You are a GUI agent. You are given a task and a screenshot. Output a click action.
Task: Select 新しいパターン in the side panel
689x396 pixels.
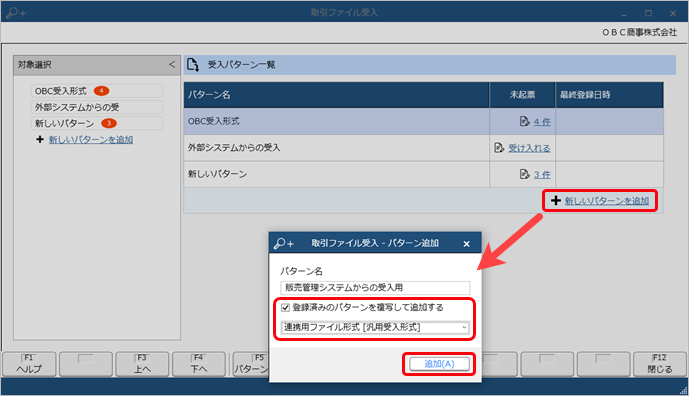(x=97, y=124)
